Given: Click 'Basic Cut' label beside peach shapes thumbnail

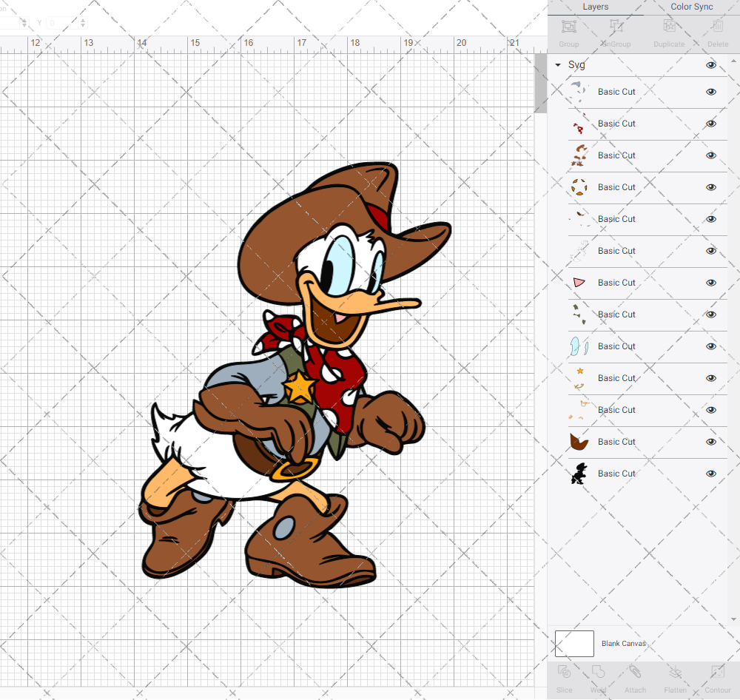Looking at the screenshot, I should (616, 410).
